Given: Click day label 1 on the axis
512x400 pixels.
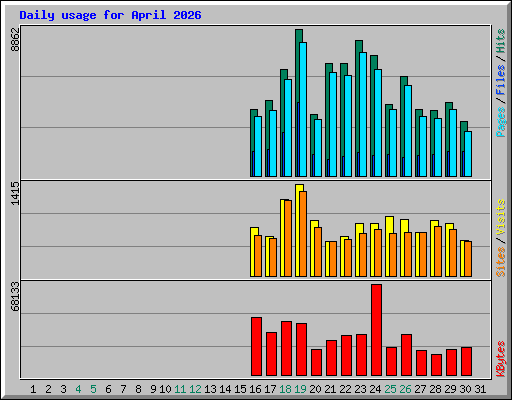Looking at the screenshot, I should (x=33, y=389).
